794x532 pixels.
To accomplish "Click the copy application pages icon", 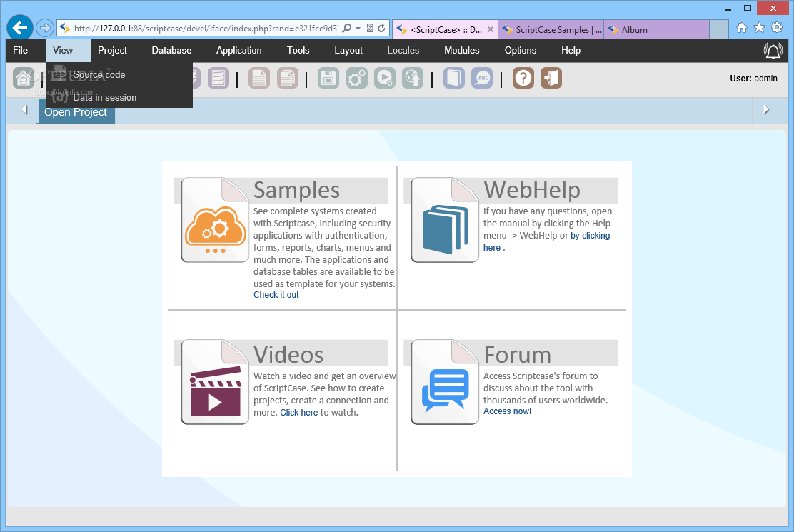I will click(x=288, y=78).
